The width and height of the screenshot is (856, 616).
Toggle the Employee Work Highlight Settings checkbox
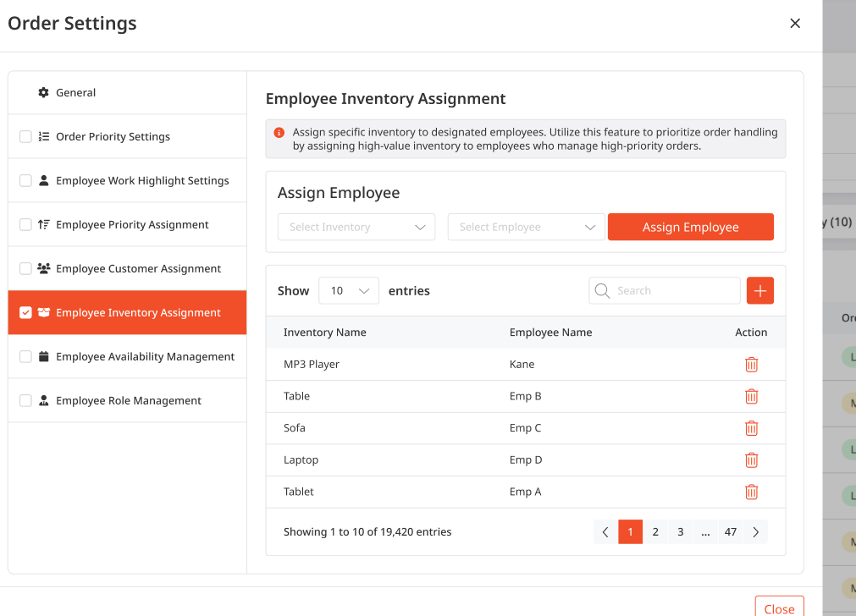coord(25,181)
